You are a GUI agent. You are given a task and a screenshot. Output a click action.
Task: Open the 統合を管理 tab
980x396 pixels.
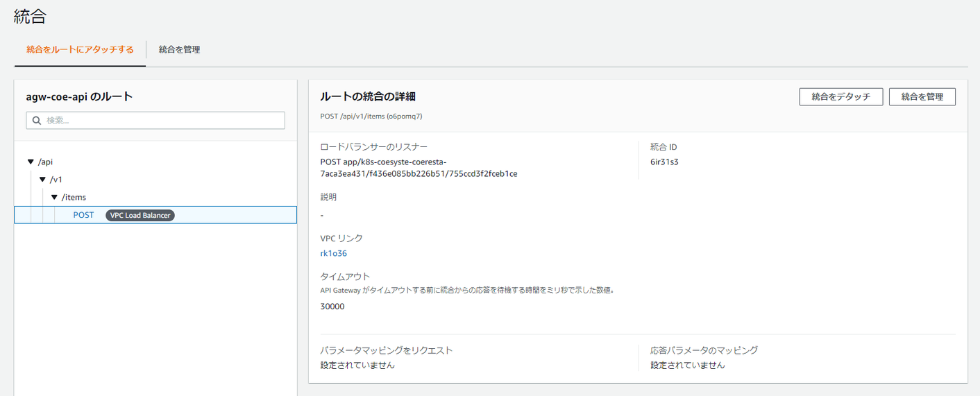pos(179,50)
